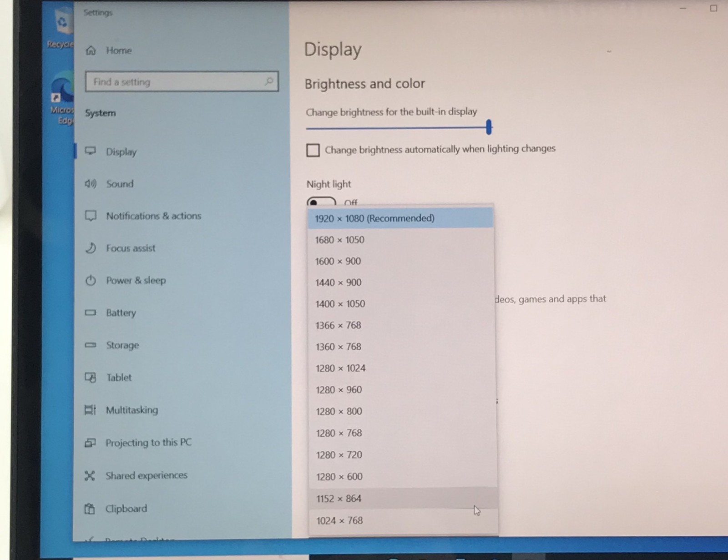The height and width of the screenshot is (560, 728).
Task: Select the Display monitor icon
Action: tap(91, 151)
